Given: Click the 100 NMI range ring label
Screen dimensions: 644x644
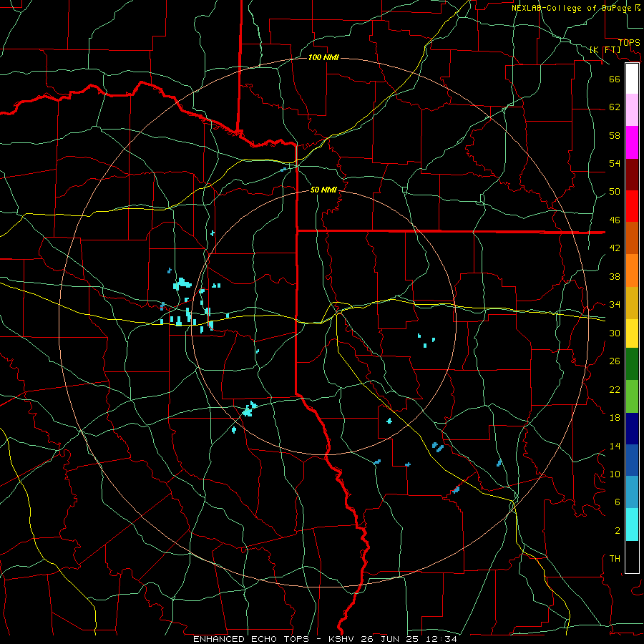Looking at the screenshot, I should pos(323,57).
